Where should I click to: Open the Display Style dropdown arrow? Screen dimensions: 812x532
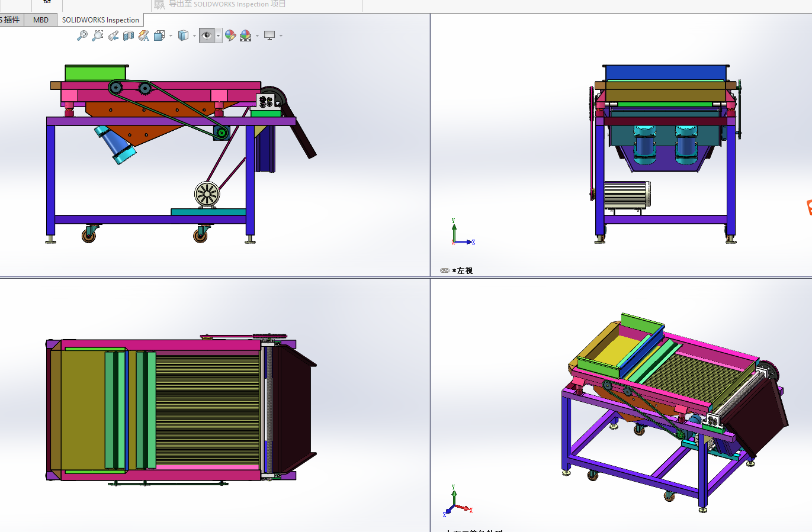[194, 36]
